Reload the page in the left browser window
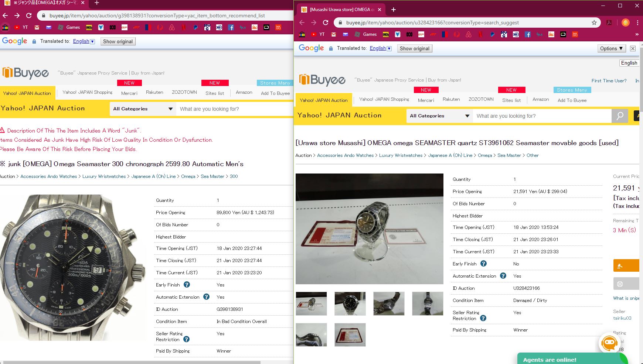Image resolution: width=643 pixels, height=364 pixels. point(29,16)
